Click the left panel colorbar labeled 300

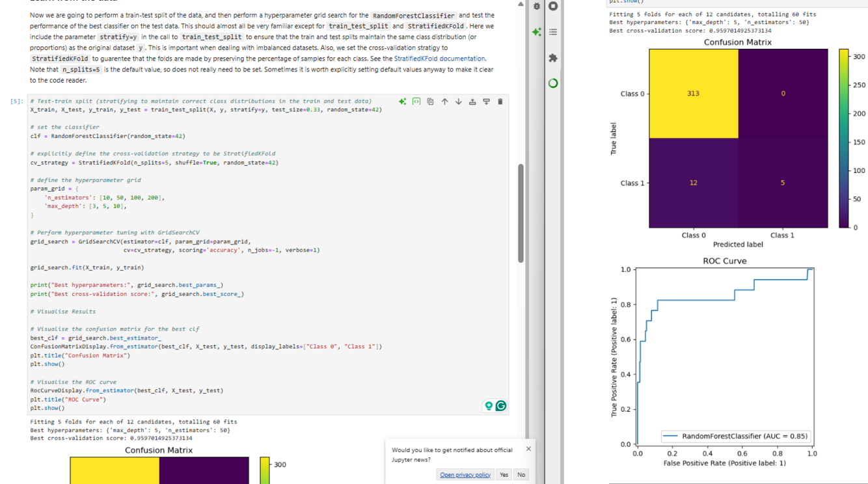[265, 470]
